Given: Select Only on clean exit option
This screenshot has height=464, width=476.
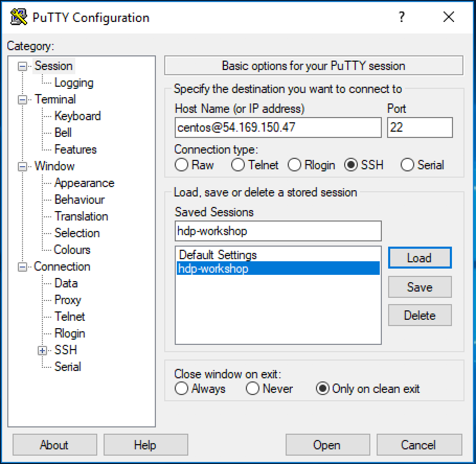Looking at the screenshot, I should coord(322,388).
